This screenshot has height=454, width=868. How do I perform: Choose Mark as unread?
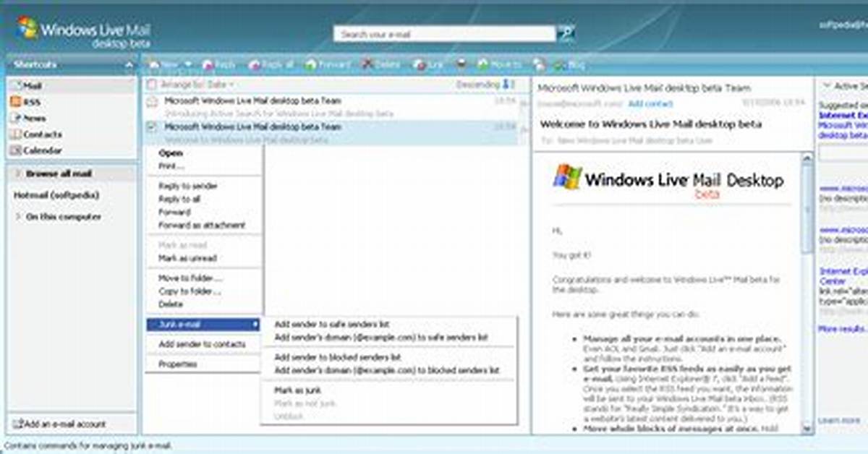point(187,258)
